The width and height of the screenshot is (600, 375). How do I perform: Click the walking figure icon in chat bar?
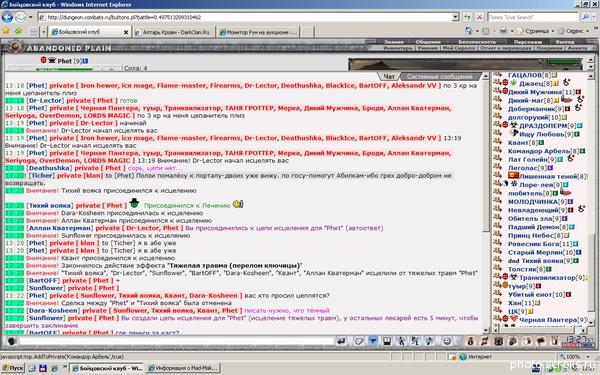pyautogui.click(x=401, y=341)
